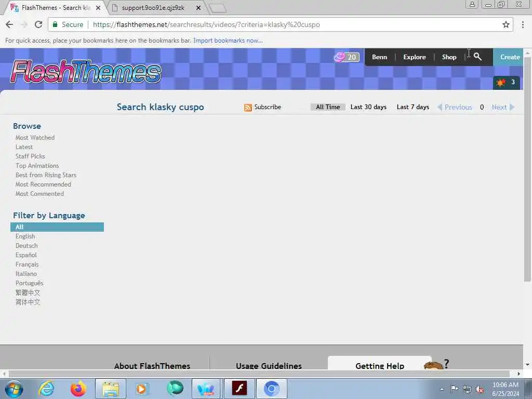Click the Subscribe link

[268, 107]
